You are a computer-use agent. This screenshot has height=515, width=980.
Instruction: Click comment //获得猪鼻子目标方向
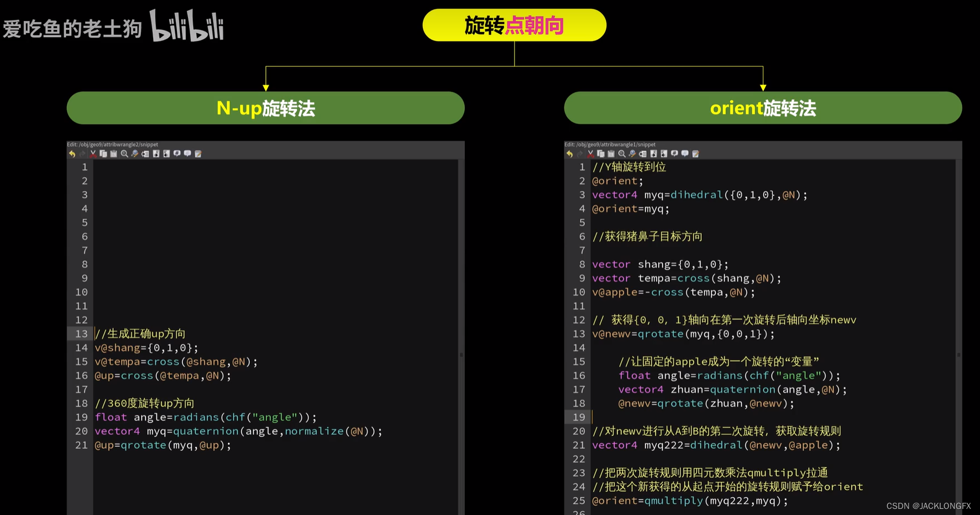(647, 236)
